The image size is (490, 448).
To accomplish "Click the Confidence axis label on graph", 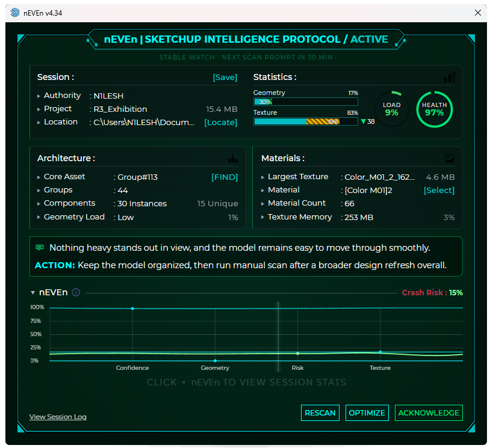I will 132,368.
